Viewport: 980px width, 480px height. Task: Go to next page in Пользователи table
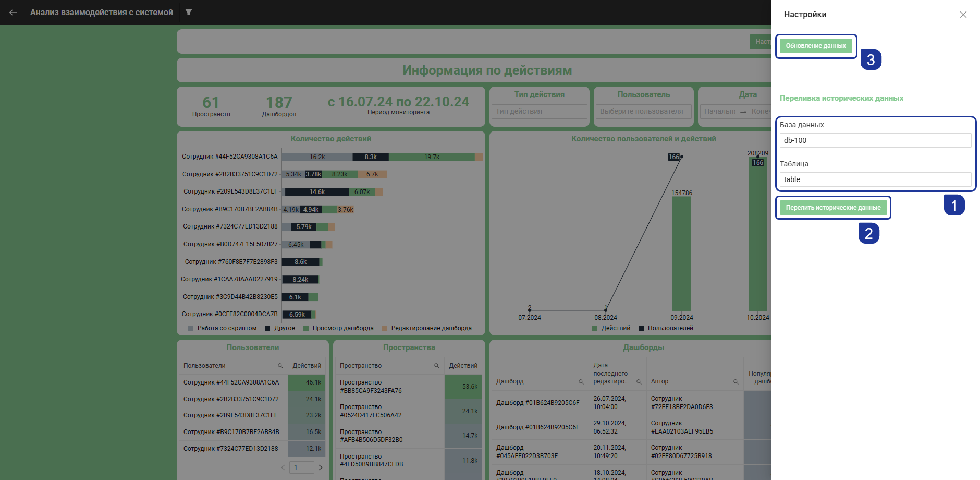[321, 467]
